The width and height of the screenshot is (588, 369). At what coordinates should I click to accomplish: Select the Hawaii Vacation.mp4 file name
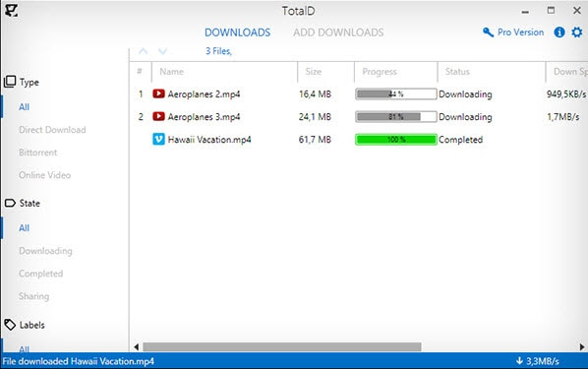pyautogui.click(x=209, y=140)
